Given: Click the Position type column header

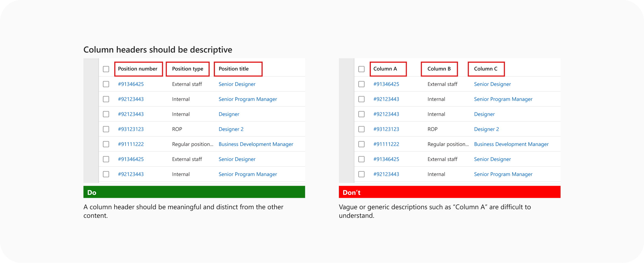Looking at the screenshot, I should 188,69.
